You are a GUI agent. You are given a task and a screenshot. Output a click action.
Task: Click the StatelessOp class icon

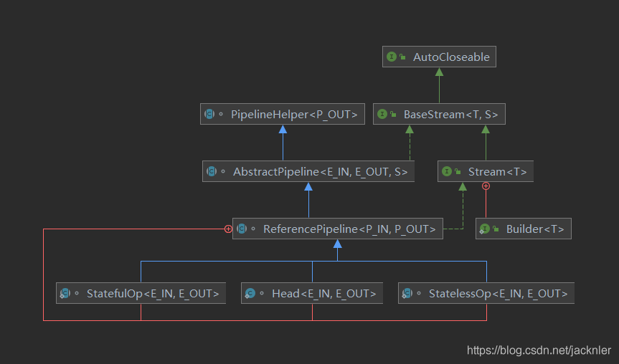407,293
